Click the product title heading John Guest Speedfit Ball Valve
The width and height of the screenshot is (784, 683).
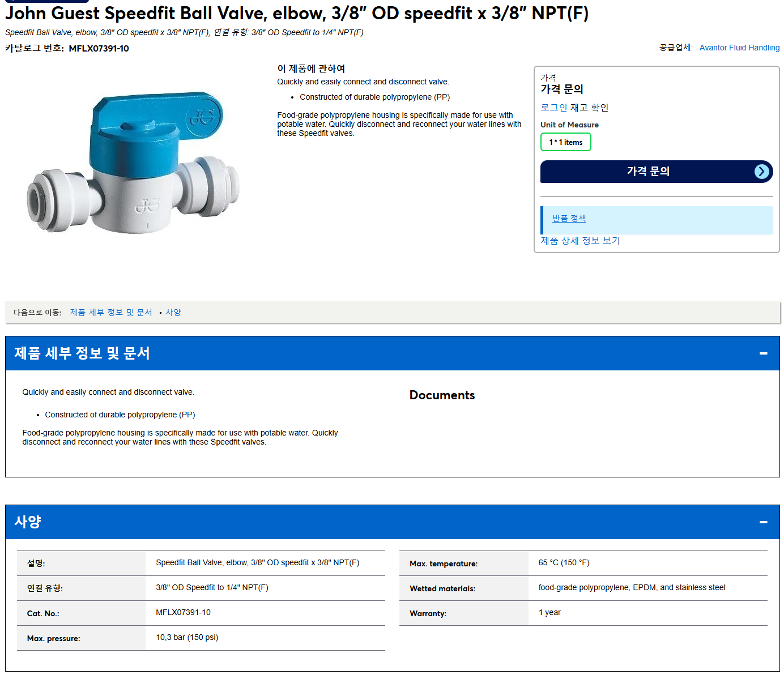tap(297, 13)
